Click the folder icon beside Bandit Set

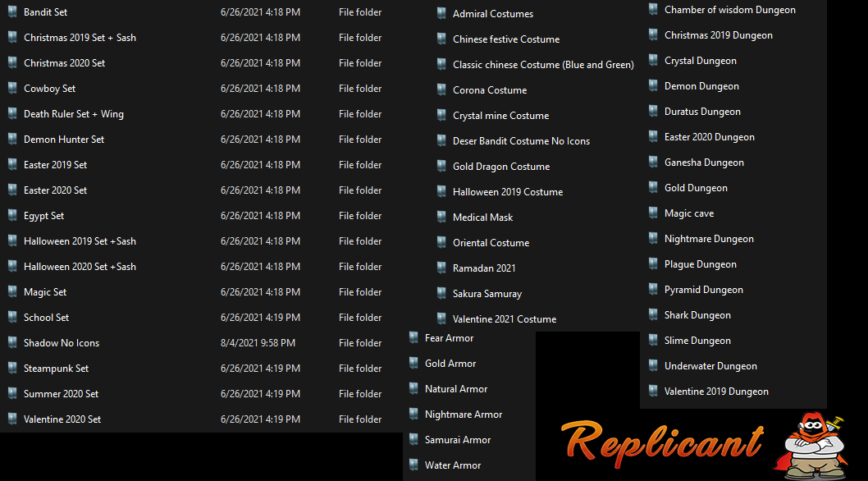12,11
